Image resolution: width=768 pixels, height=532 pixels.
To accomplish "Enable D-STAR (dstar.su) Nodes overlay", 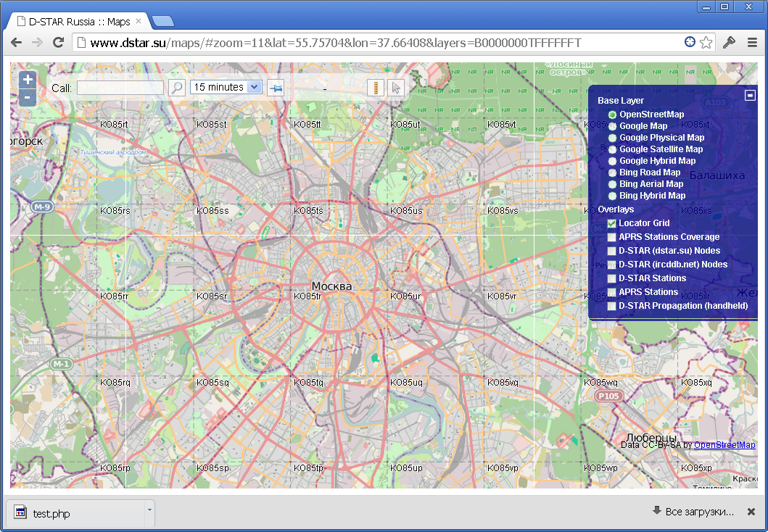I will click(612, 251).
